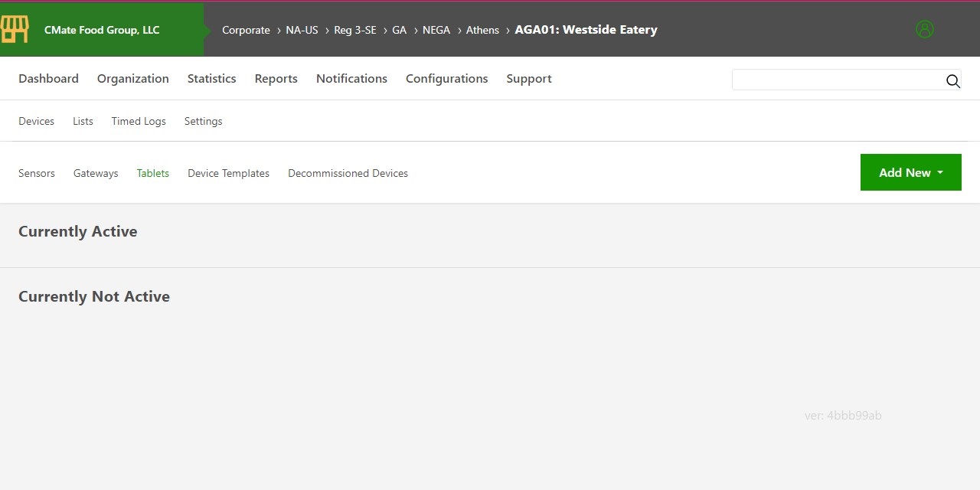Open the Notifications menu
This screenshot has height=490, width=980.
pos(351,78)
